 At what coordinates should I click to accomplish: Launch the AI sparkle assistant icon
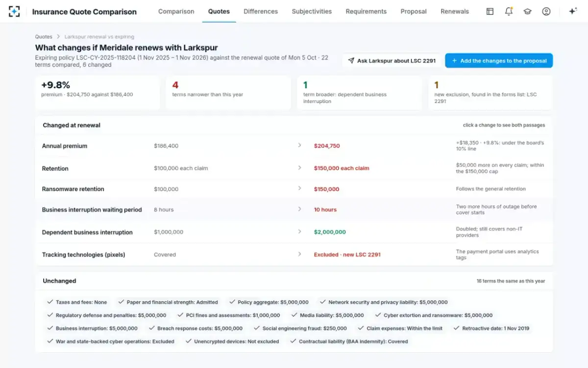pyautogui.click(x=572, y=11)
